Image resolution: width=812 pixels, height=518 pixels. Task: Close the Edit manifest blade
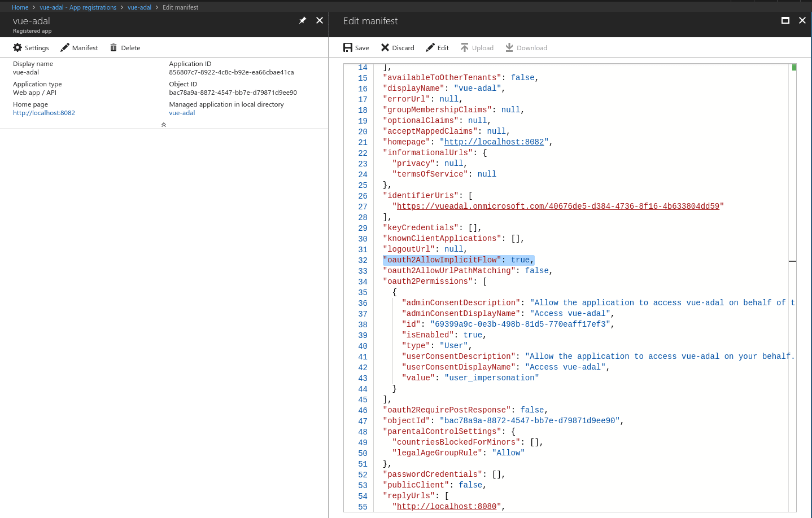tap(802, 20)
